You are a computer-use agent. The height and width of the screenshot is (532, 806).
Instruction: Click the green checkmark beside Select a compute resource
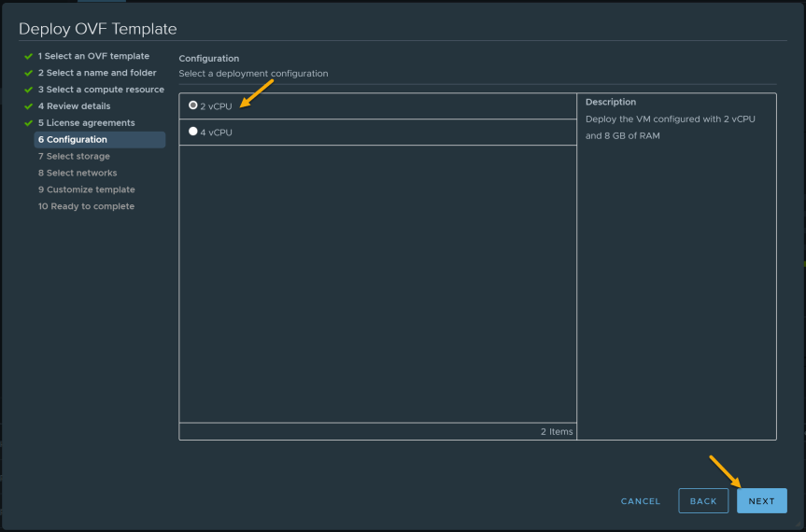(28, 90)
